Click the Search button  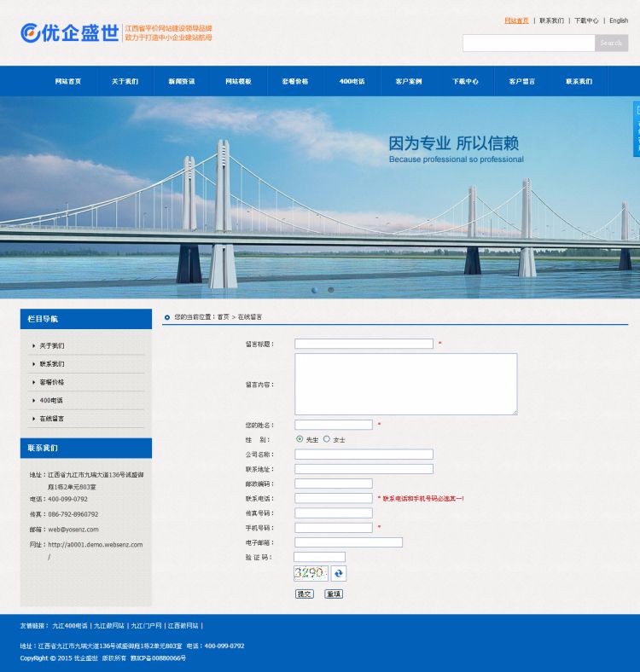pos(611,43)
